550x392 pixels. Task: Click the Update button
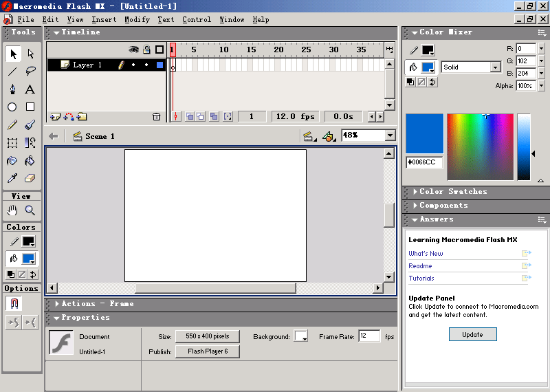point(472,334)
